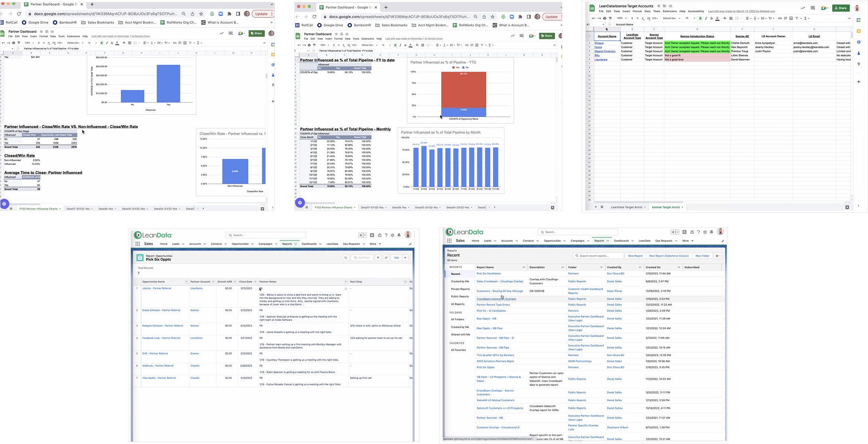
Task: Toggle Bold in Target Accounts sheet toolbar
Action: point(700,18)
